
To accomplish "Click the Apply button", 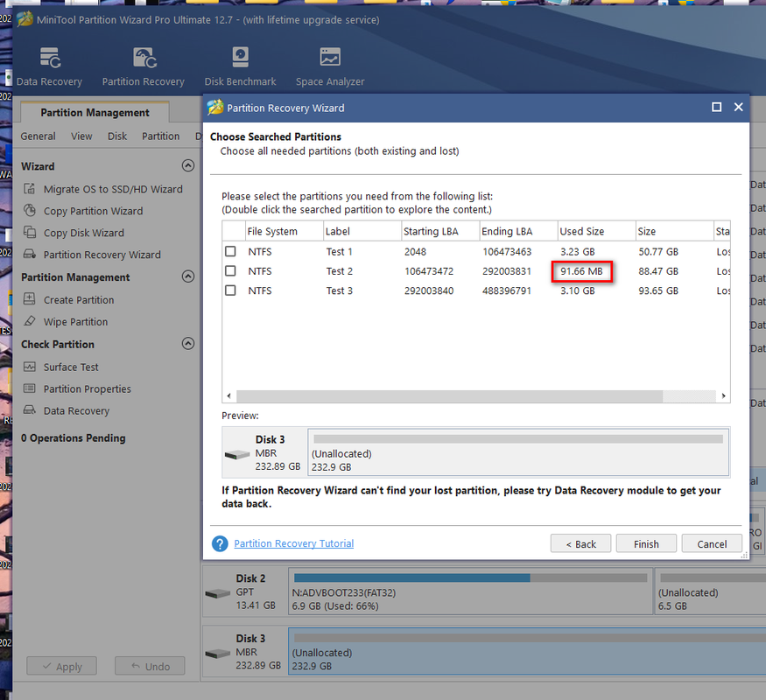I will [x=61, y=666].
